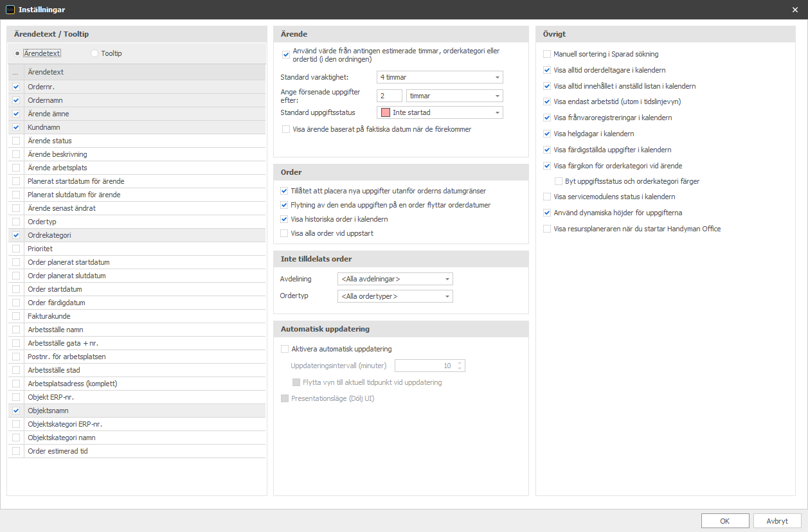
Task: Enable Visa servicemodulens status i kalendern
Action: tap(547, 197)
